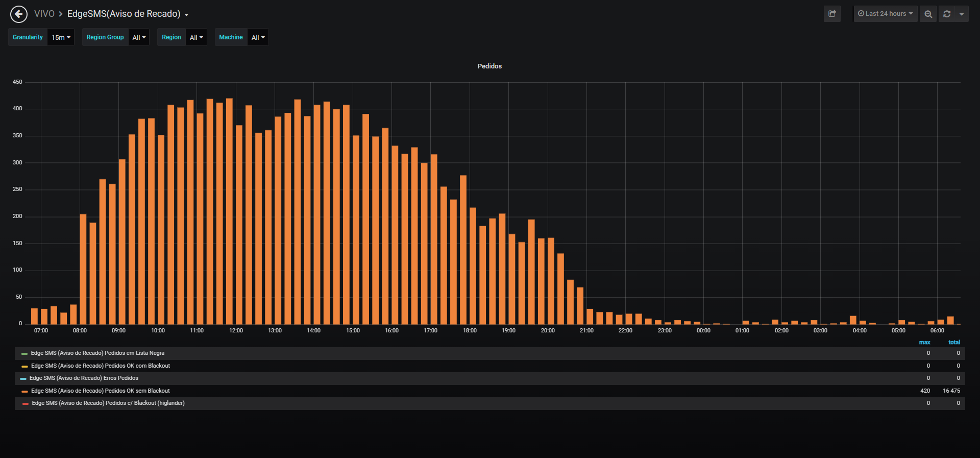Expand the Region Group All dropdown
Image resolution: width=980 pixels, height=458 pixels.
click(x=139, y=37)
